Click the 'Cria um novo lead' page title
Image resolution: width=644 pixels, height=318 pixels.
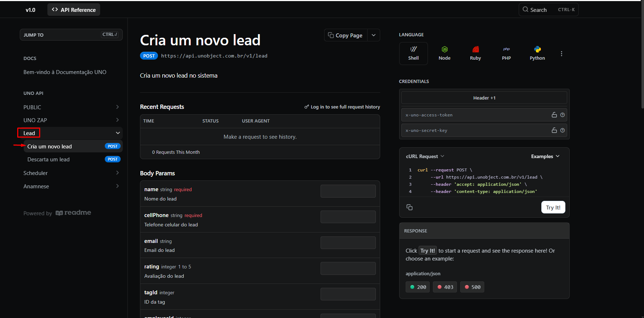point(200,40)
